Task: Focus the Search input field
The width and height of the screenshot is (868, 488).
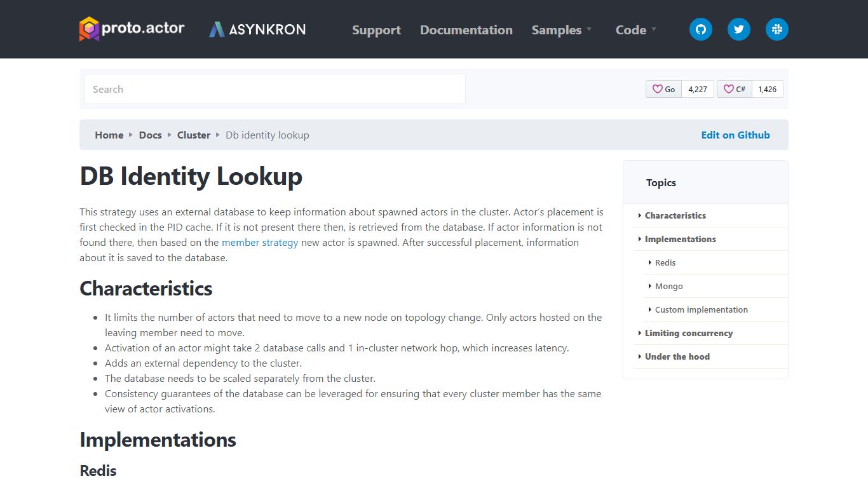Action: (x=275, y=89)
